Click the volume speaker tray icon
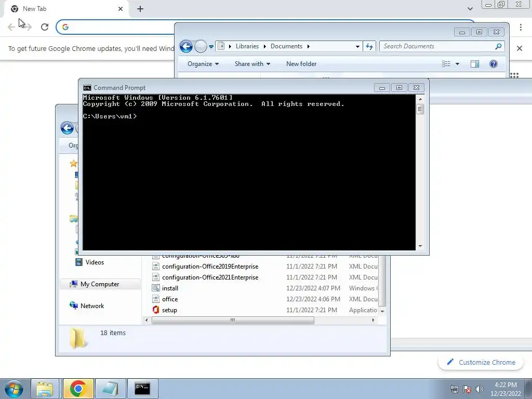 (x=480, y=389)
